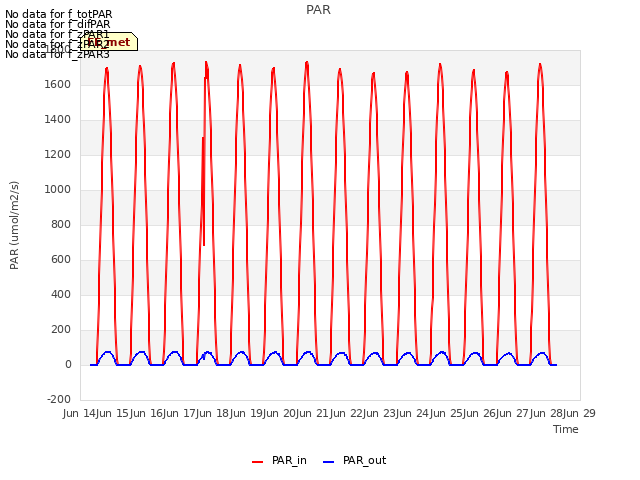This screenshot has width=640, height=480.
Task: Click the yellow met annotation label
Action: [109, 42]
